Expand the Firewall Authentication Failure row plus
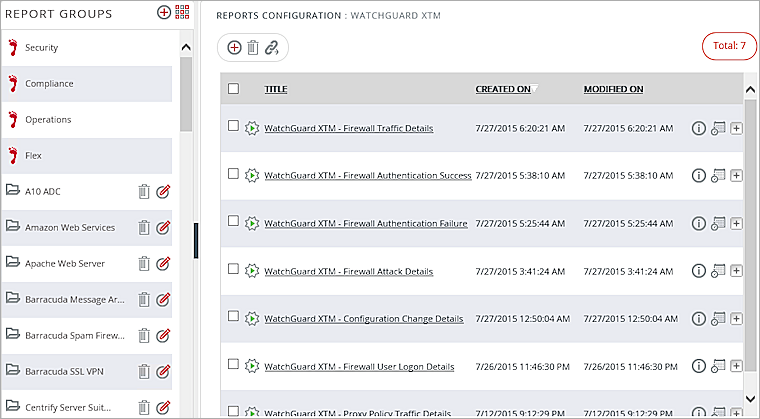 pos(736,223)
